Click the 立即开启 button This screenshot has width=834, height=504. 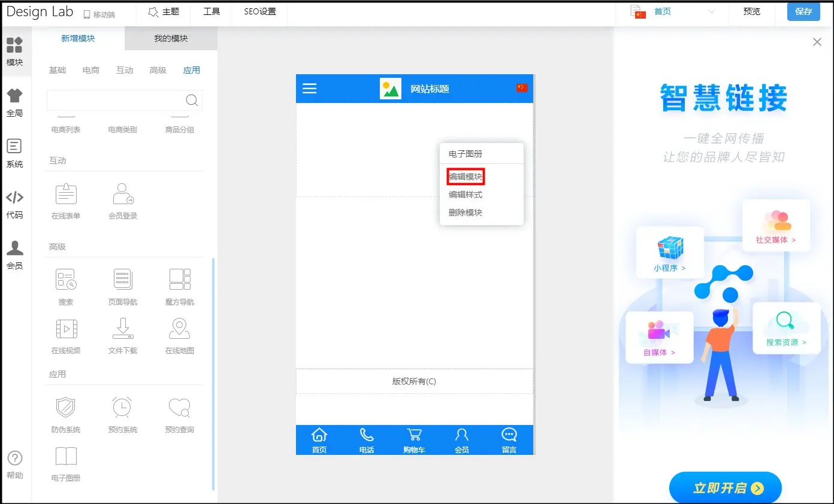[x=725, y=488]
